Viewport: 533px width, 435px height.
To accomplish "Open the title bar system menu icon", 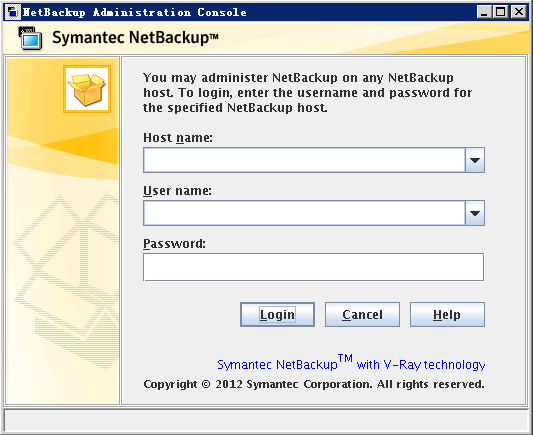I will tap(13, 12).
